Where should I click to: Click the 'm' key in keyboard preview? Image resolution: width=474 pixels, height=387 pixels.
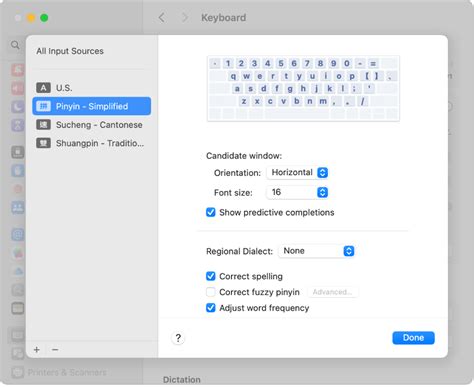click(x=323, y=101)
